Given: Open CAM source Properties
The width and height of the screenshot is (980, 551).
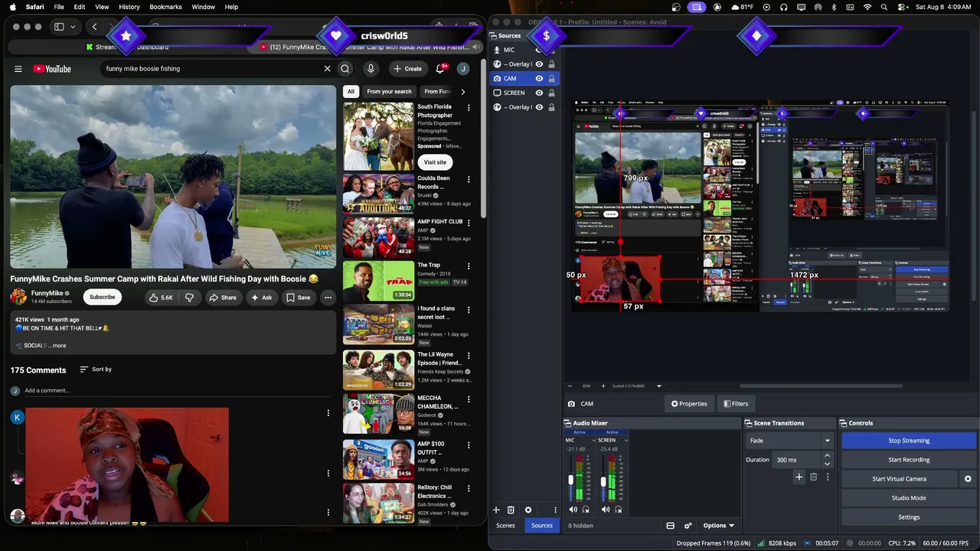Looking at the screenshot, I should 689,404.
